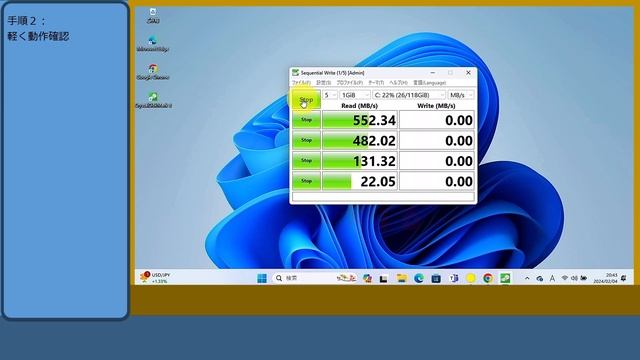The height and width of the screenshot is (360, 640).
Task: Open the clock showing 2024/02/04
Action: [x=606, y=278]
